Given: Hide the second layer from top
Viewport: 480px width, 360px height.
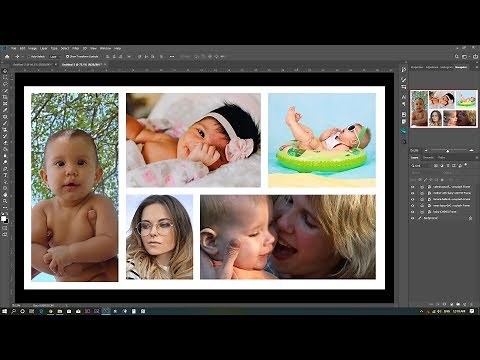Looking at the screenshot, I should click(413, 193).
